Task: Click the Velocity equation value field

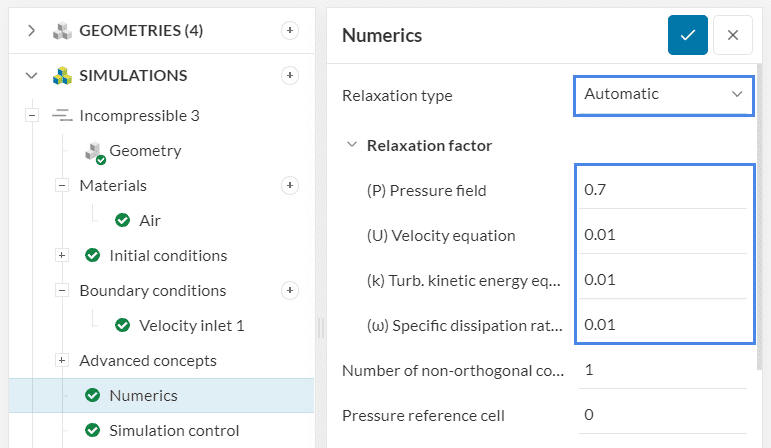Action: click(x=664, y=235)
